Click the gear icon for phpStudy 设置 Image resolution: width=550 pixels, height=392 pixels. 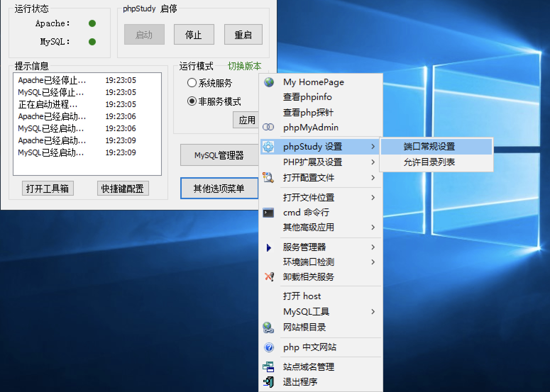269,146
